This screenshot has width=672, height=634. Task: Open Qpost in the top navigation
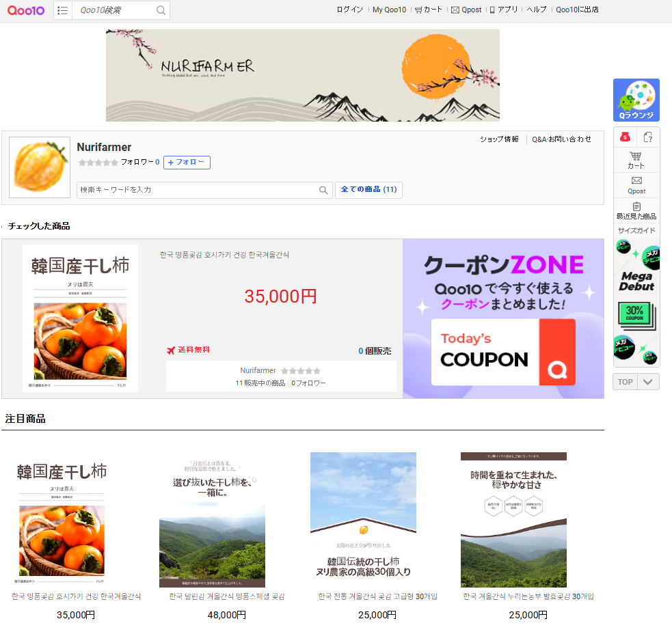pos(466,10)
